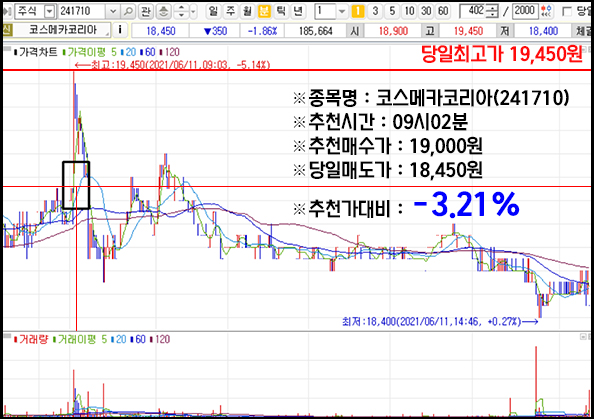Screen dimensions: 594x419
Task: Click the volume value 185,664
Action: point(316,31)
